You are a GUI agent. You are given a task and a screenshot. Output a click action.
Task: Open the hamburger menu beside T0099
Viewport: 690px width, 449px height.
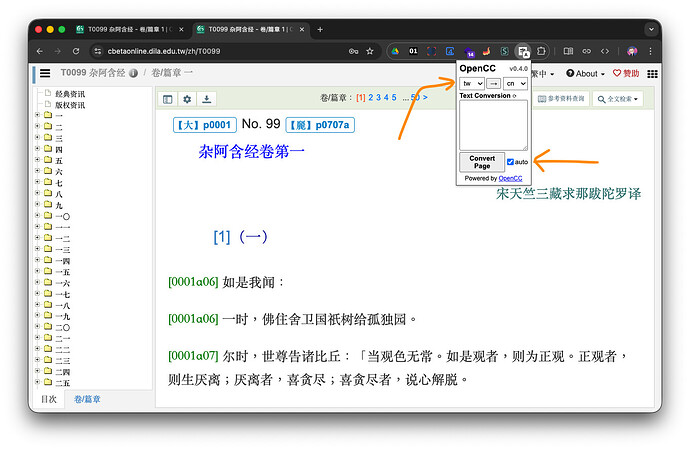click(45, 73)
